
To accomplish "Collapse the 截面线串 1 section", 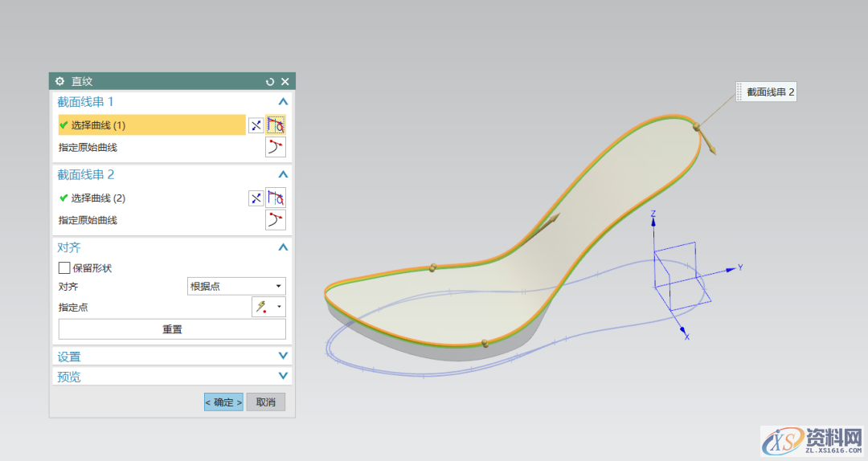I will coord(282,102).
